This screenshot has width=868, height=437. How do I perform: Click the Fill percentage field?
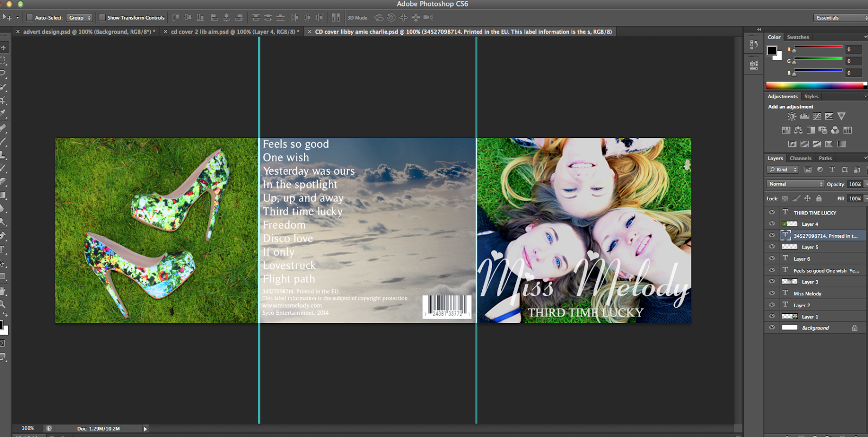[x=855, y=199]
